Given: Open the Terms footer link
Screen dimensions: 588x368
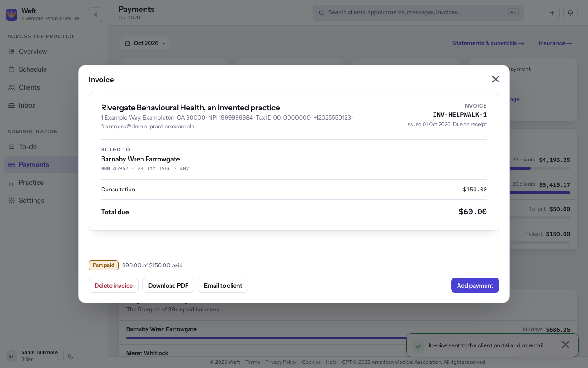Looking at the screenshot, I should 252,362.
